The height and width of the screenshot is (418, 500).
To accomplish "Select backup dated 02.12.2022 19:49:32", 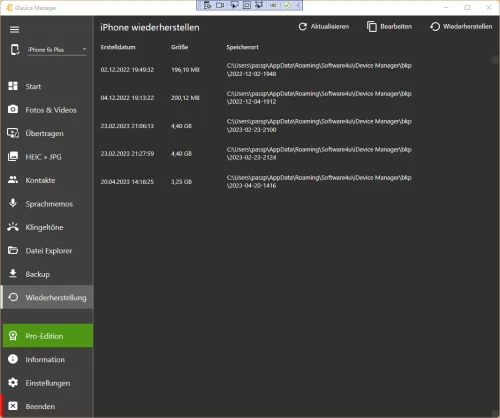I will tap(127, 70).
